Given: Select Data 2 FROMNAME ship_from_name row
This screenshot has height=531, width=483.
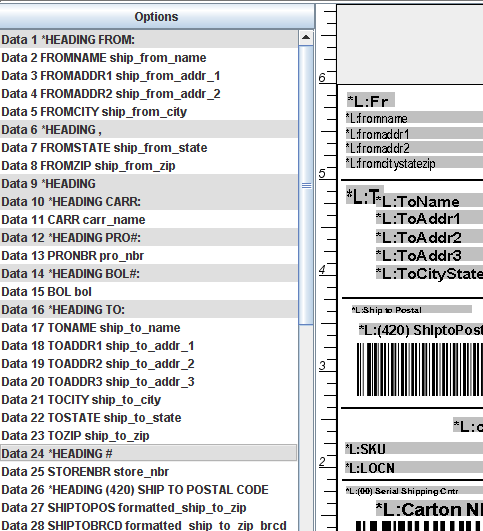Looking at the screenshot, I should (x=149, y=58).
